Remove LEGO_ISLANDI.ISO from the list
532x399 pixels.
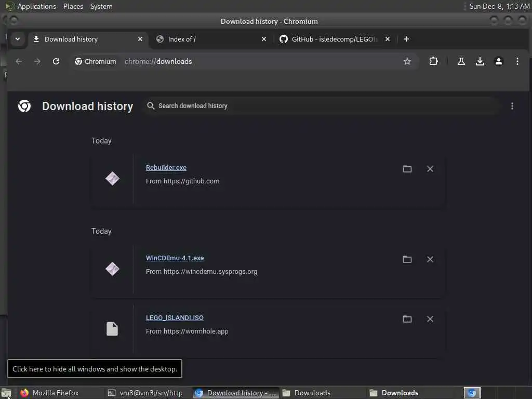(x=430, y=320)
